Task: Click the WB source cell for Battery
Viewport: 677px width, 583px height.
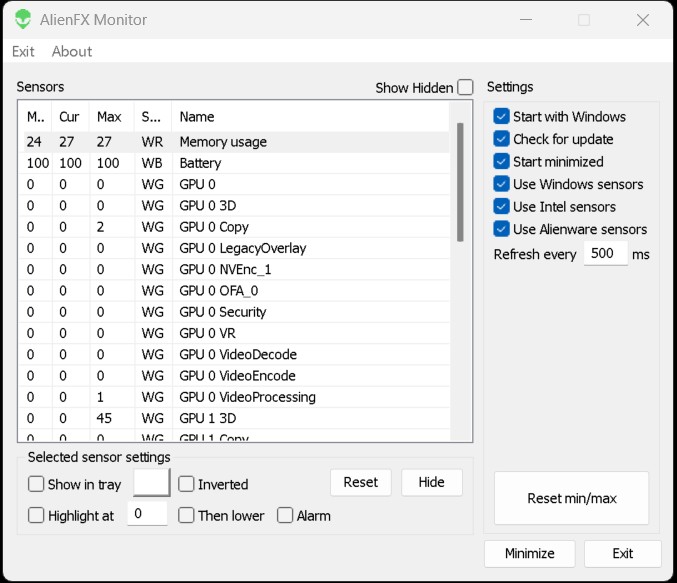Action: pyautogui.click(x=152, y=163)
